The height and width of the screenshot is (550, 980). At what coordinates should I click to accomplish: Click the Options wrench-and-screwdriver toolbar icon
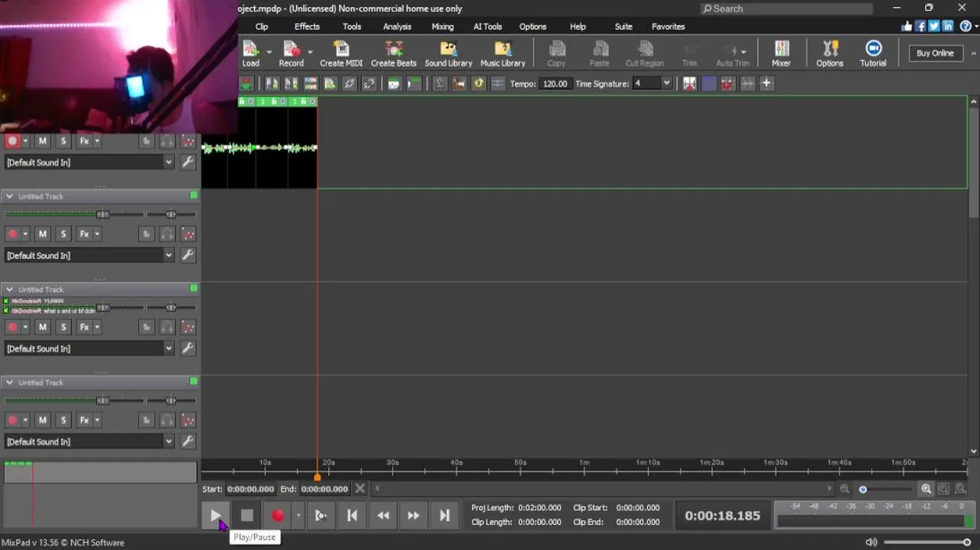click(830, 53)
